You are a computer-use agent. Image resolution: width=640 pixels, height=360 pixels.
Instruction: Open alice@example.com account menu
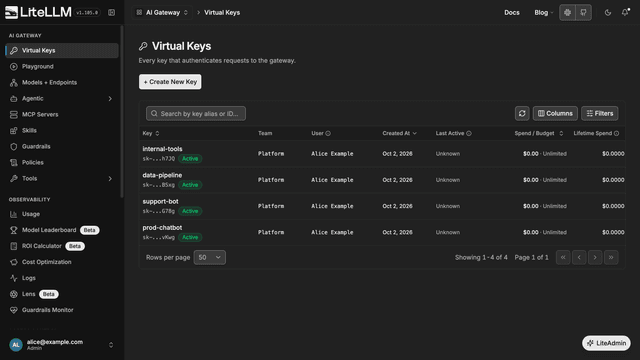(x=61, y=345)
